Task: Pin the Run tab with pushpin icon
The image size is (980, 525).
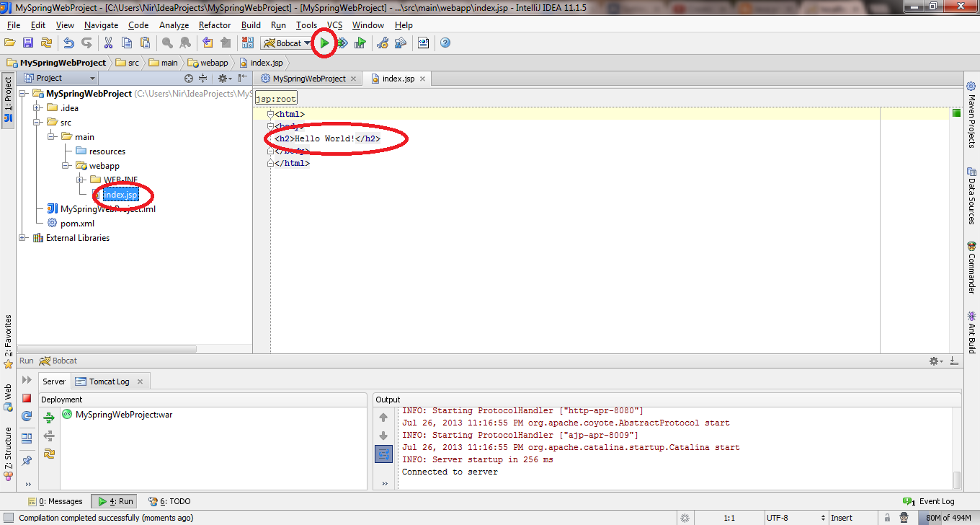Action: pos(27,460)
